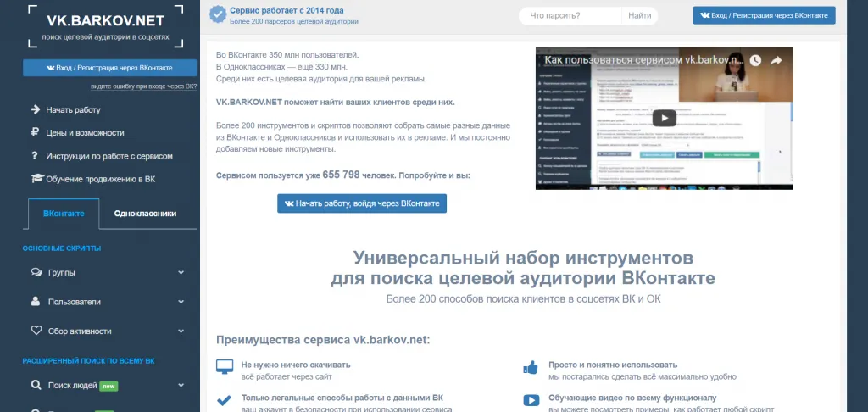This screenshot has height=412, width=868.
Task: Click the '655 798' user count text
Action: [341, 175]
